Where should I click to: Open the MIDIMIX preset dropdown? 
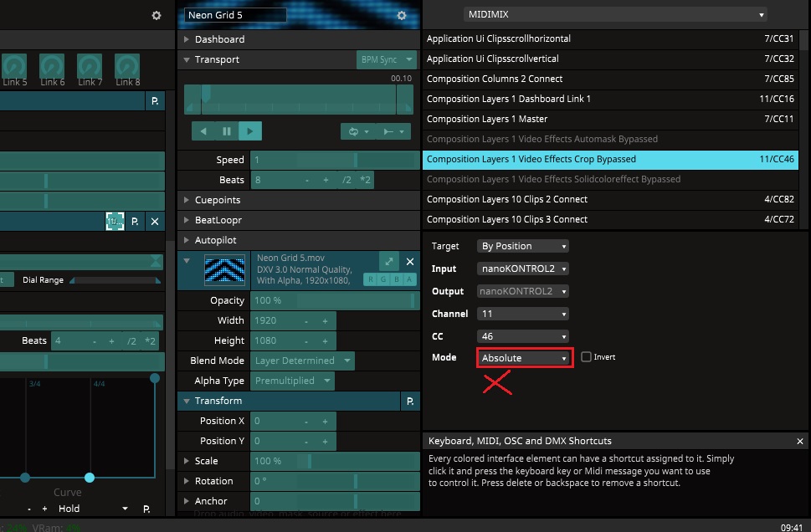coord(615,14)
